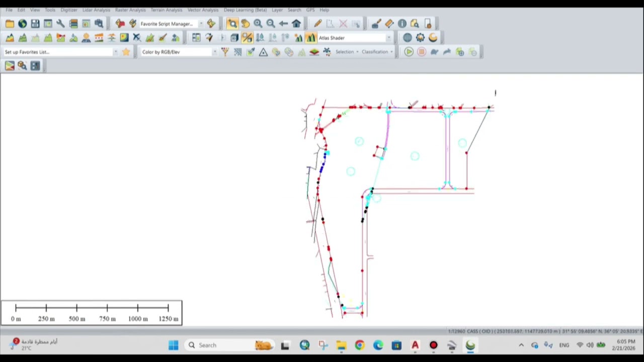Open the Deep Learning (Beta) menu
Viewport: 644px width, 362px height.
click(245, 10)
